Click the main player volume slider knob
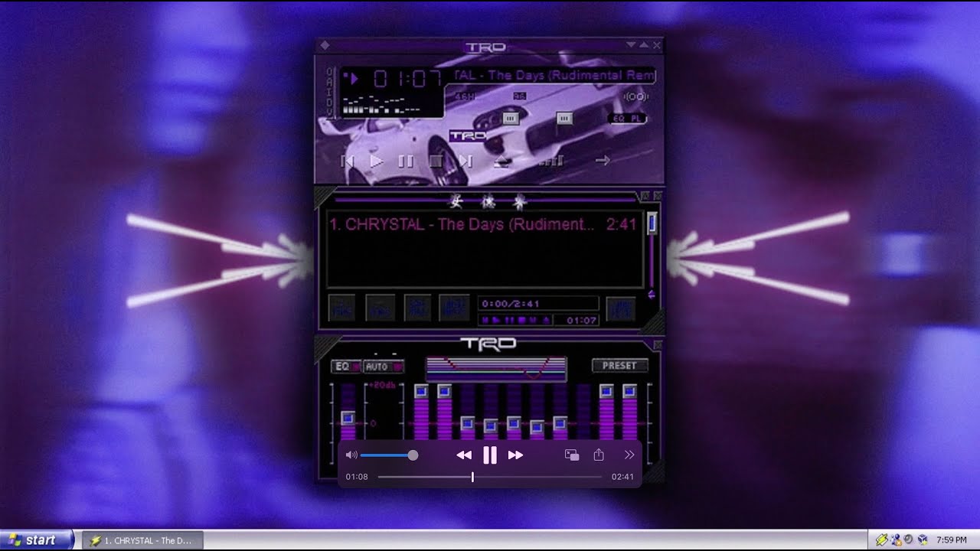The height and width of the screenshot is (551, 980). click(511, 119)
